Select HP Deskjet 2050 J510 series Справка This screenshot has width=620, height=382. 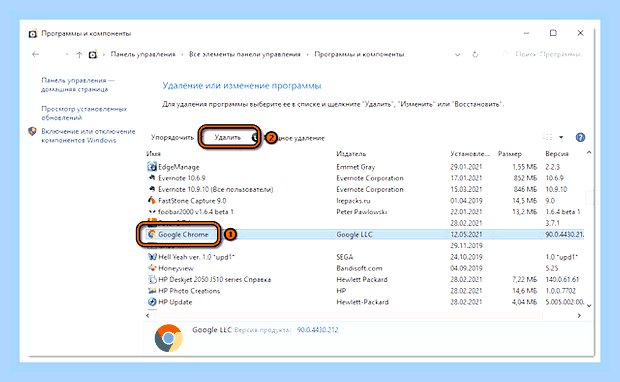coord(364,280)
